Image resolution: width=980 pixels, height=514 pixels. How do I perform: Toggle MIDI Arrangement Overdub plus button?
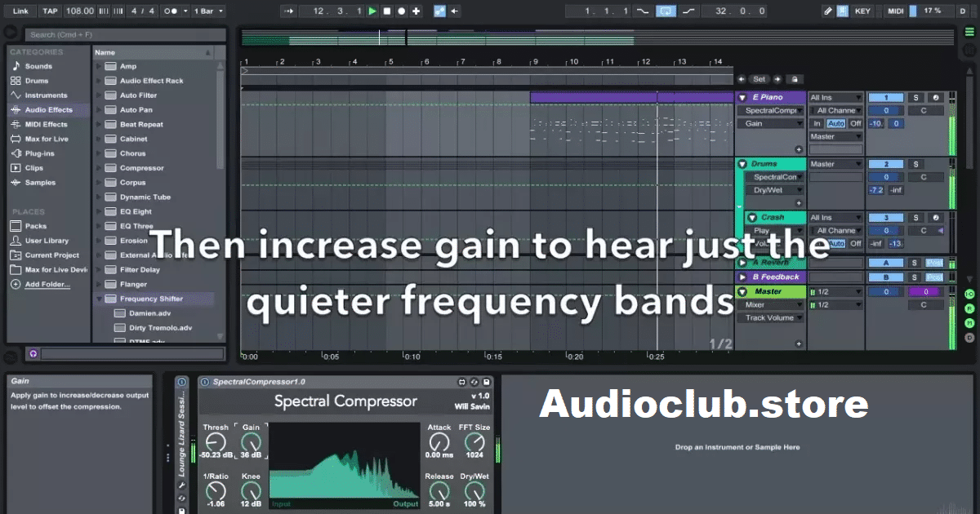(x=416, y=11)
